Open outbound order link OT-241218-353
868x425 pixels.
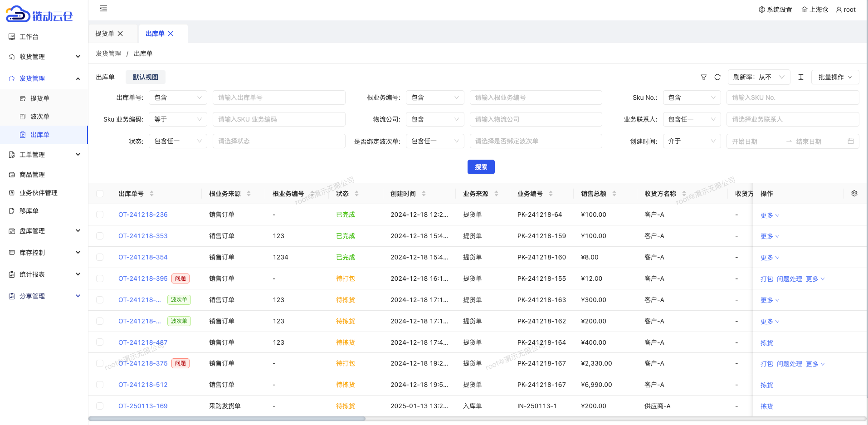pyautogui.click(x=143, y=236)
